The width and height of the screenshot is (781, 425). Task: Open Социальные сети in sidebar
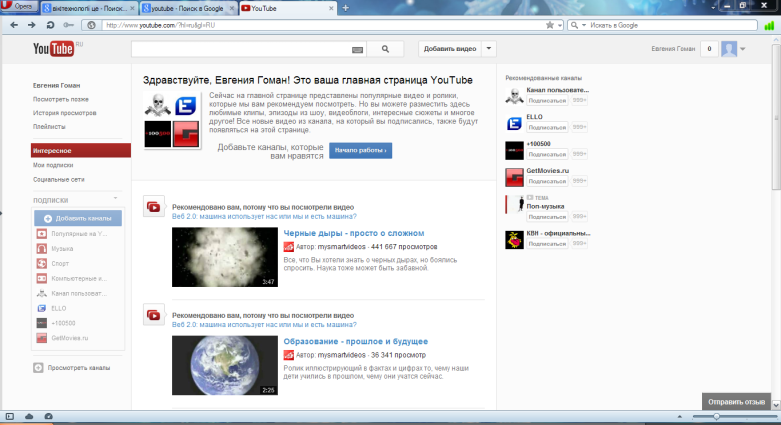click(59, 179)
